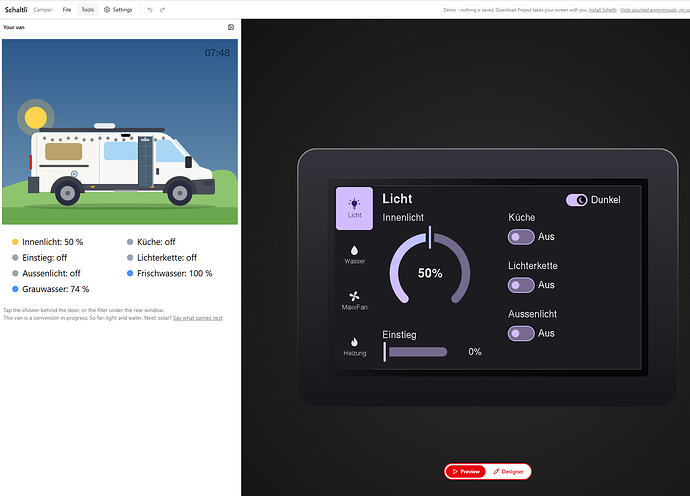Turn on the Aussenlicht switch

pyautogui.click(x=521, y=334)
